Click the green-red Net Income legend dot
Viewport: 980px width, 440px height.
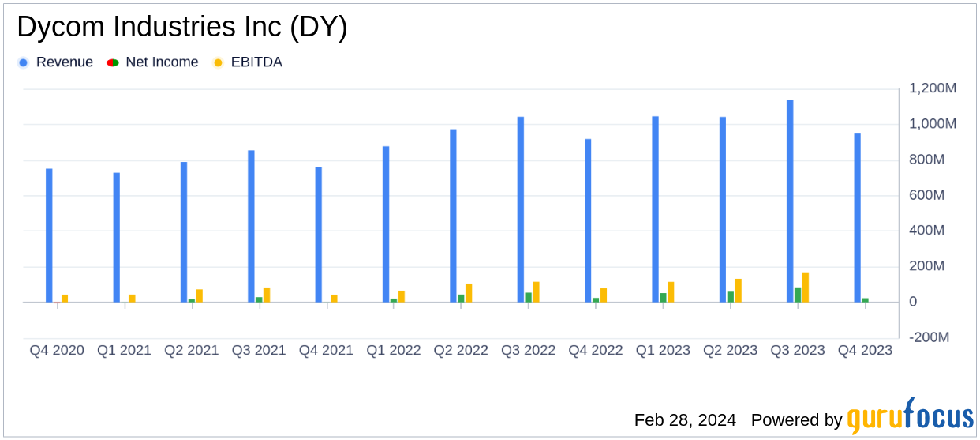pyautogui.click(x=113, y=62)
